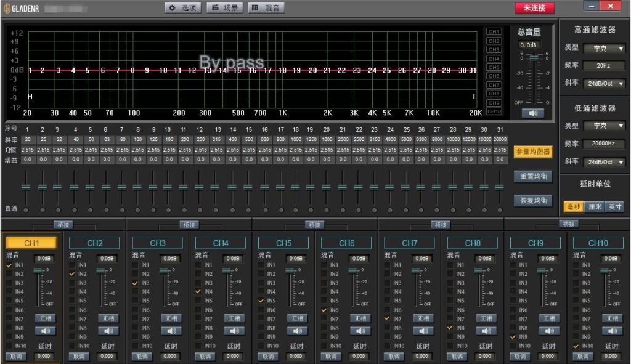Screen dimensions: 631x364
Task: Click the 1000 frequency cell of band 18
Action: (296, 140)
